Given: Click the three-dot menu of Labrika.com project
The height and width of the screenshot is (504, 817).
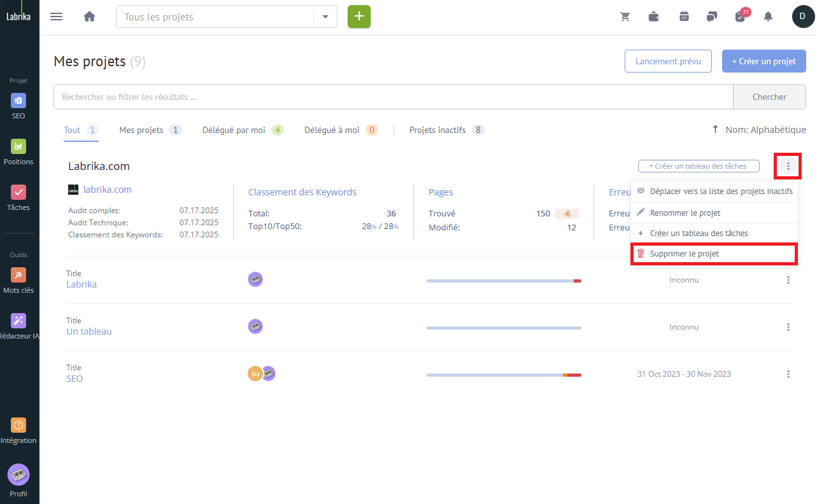Looking at the screenshot, I should coord(788,166).
